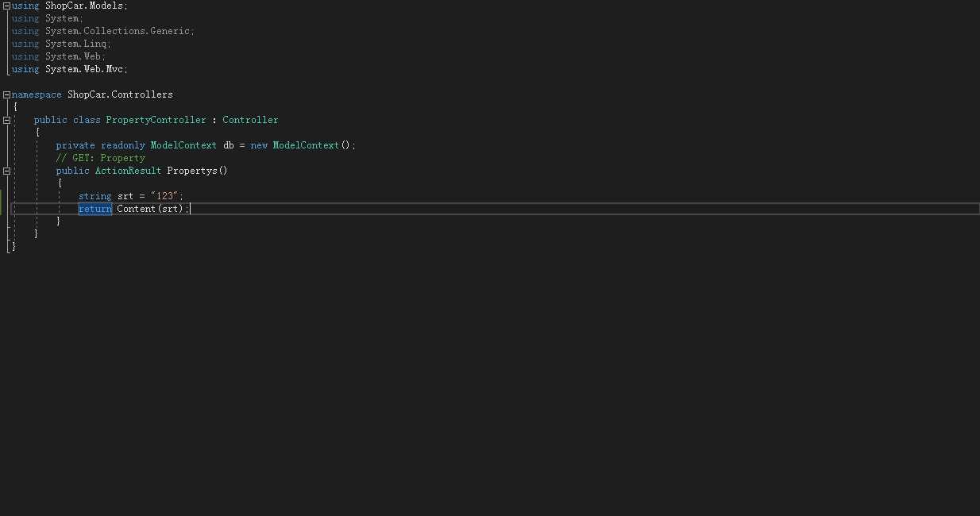
Task: Collapse the Propertys method block
Action: (x=6, y=171)
